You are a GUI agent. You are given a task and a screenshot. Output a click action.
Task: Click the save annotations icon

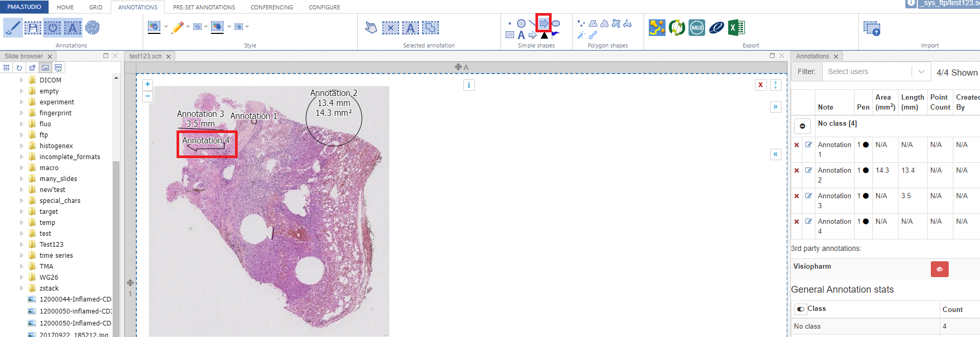click(32, 28)
